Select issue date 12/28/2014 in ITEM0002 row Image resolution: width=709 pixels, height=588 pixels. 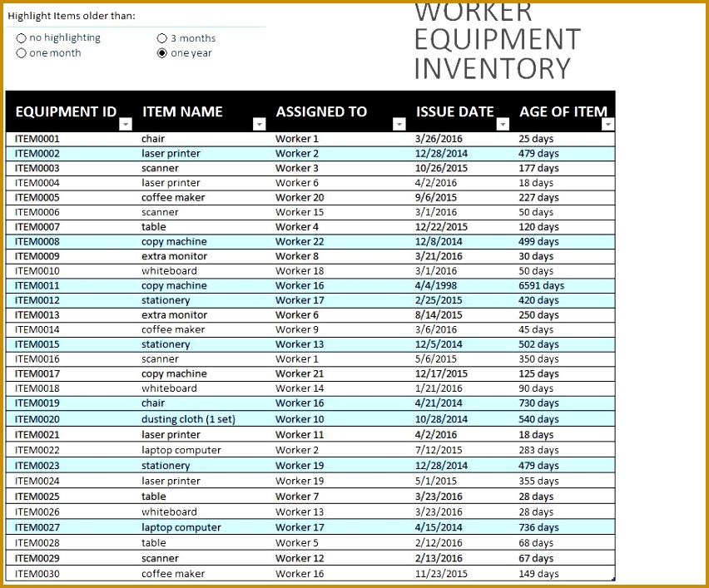[x=441, y=154]
